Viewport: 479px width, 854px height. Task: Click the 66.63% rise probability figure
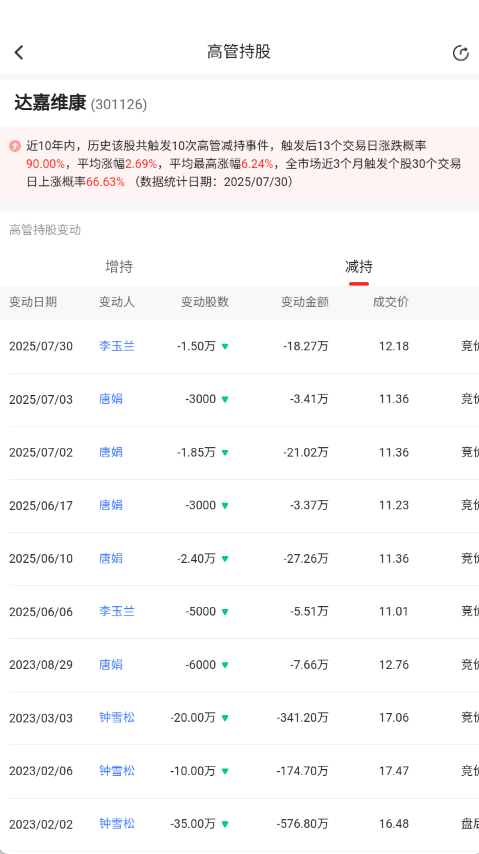pos(106,182)
